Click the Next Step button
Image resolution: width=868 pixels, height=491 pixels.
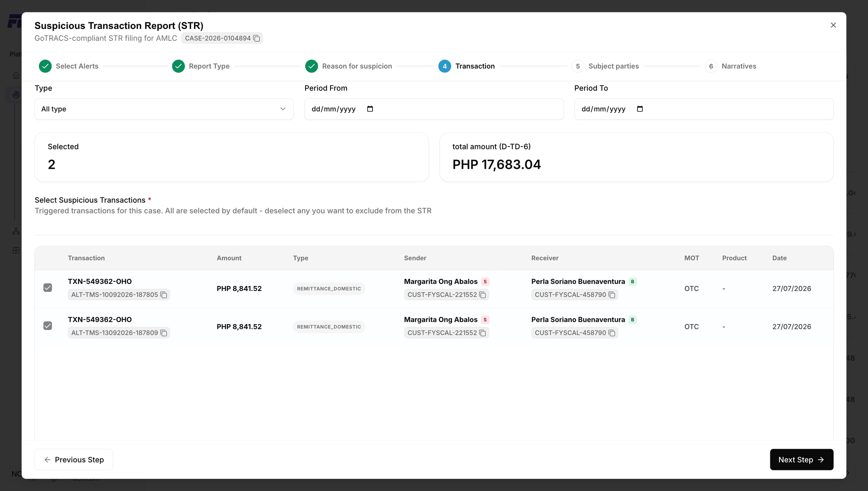[802, 460]
